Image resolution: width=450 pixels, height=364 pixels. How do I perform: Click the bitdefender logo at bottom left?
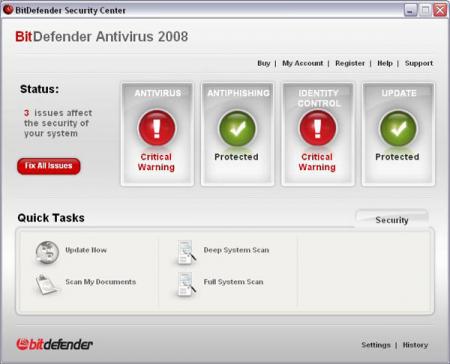coord(55,344)
